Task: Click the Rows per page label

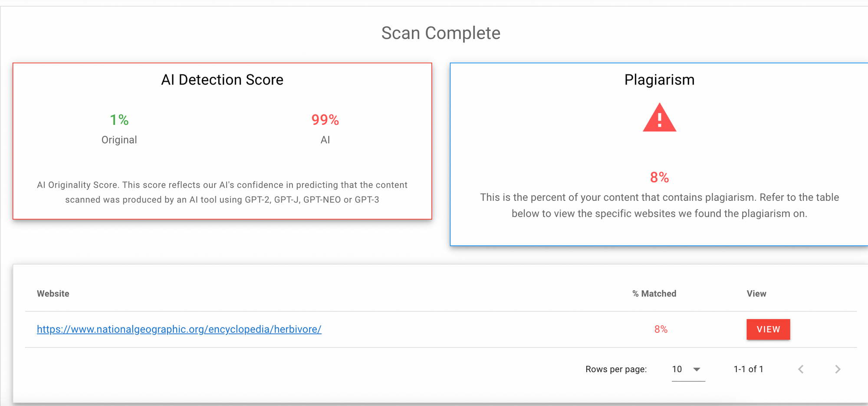Action: (x=616, y=369)
